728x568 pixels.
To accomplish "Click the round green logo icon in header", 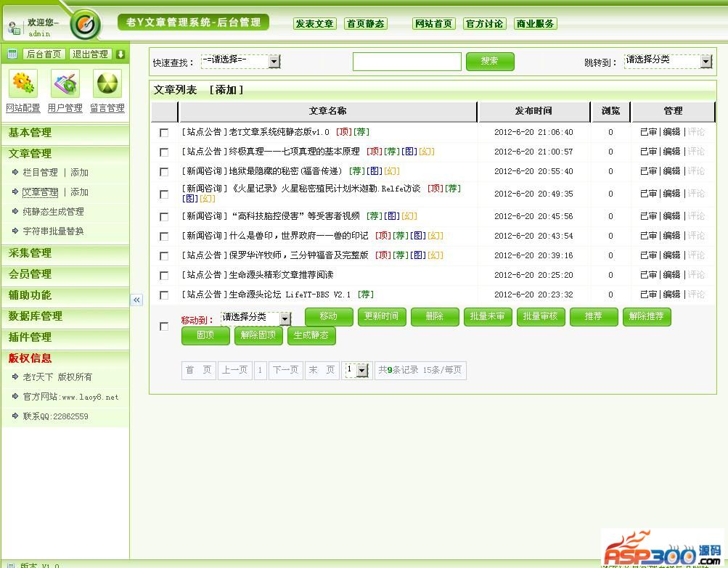I will 86,25.
